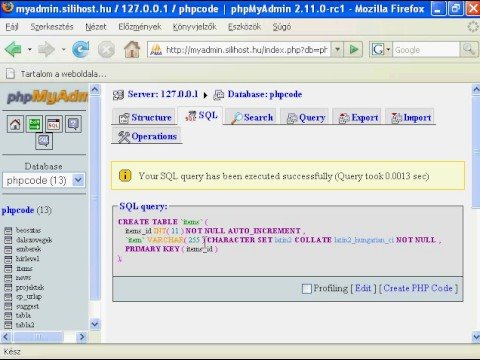Open the SQL documentation icon below the sidebar icon row

[44, 141]
